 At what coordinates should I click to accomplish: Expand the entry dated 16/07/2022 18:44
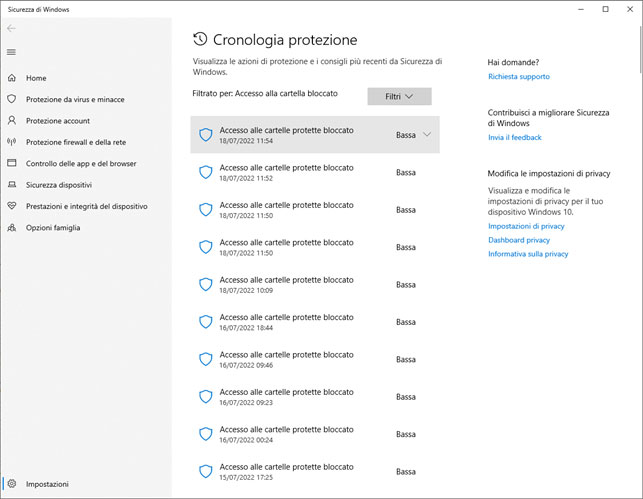[315, 322]
